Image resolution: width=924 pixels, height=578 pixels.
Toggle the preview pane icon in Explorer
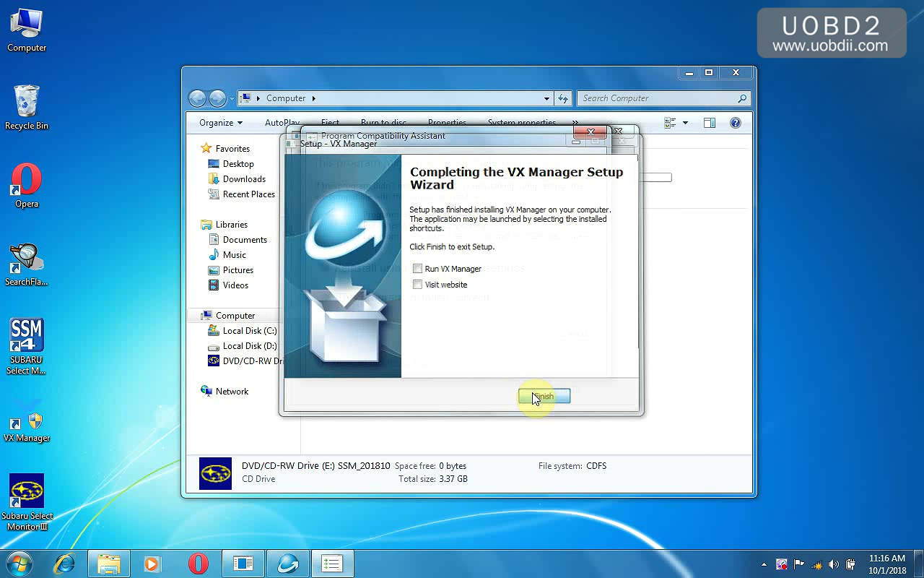(709, 123)
